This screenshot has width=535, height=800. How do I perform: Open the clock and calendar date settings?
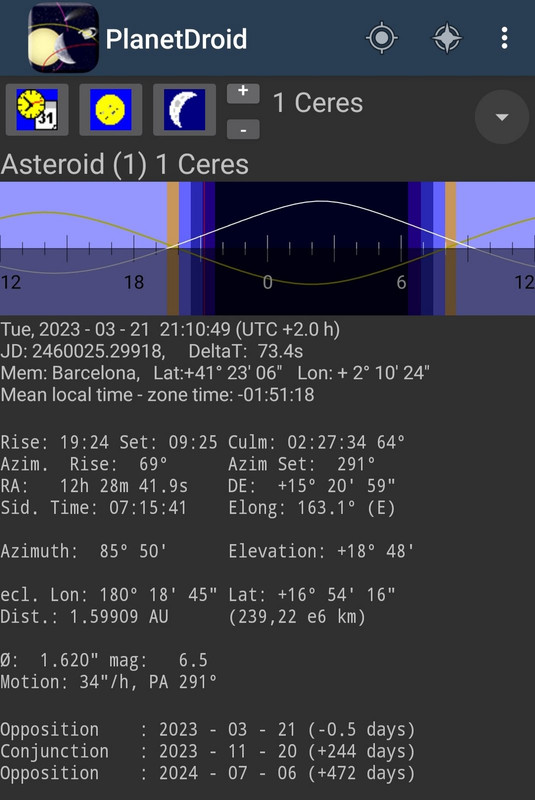pyautogui.click(x=37, y=110)
